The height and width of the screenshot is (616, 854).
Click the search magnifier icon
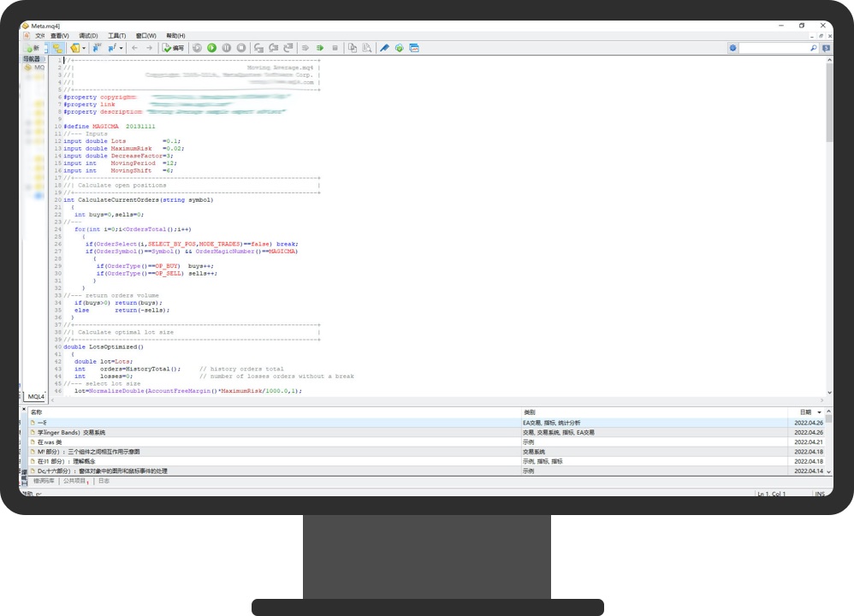click(813, 49)
